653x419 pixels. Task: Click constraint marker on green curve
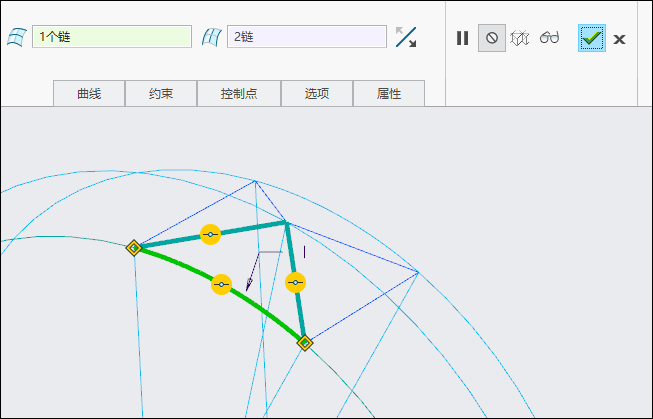click(x=222, y=284)
